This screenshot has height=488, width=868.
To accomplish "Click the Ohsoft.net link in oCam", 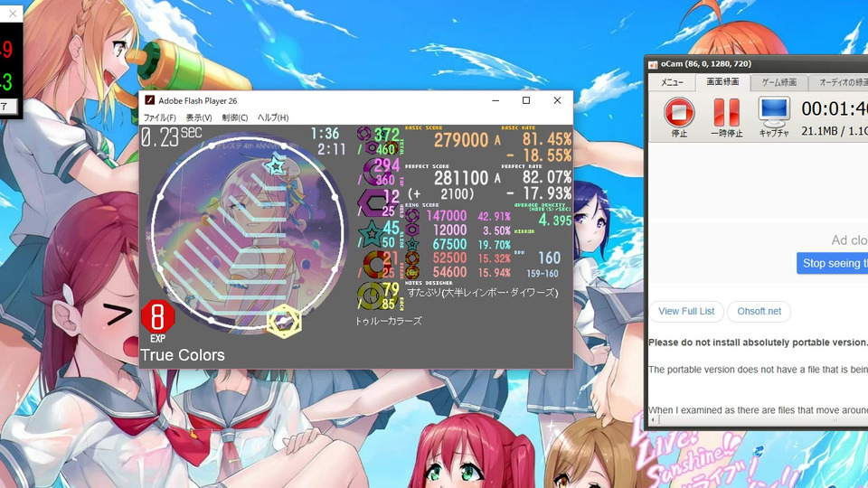I will 759,311.
